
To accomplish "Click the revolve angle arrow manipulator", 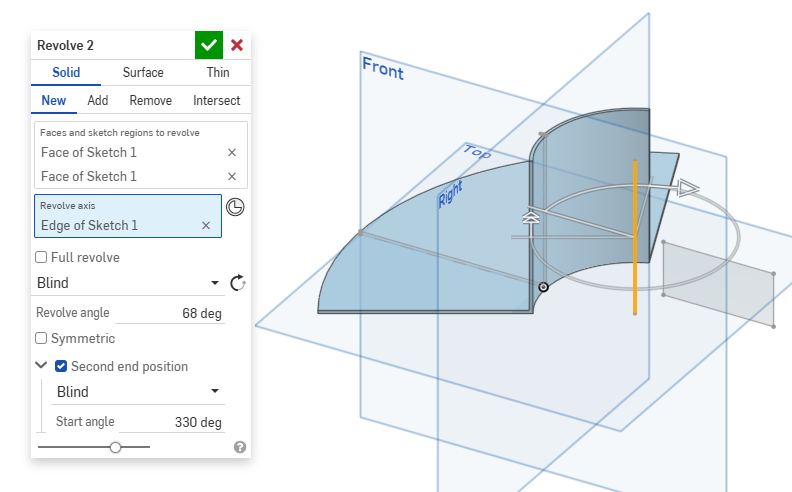I will [x=686, y=187].
